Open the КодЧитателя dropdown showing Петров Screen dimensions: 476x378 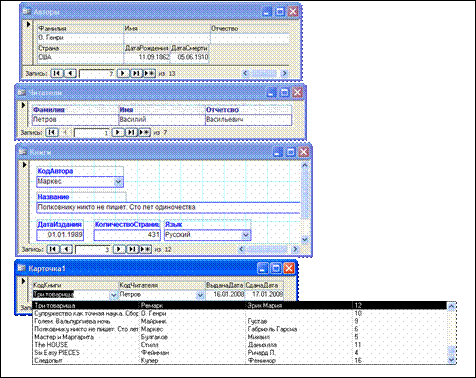point(200,295)
